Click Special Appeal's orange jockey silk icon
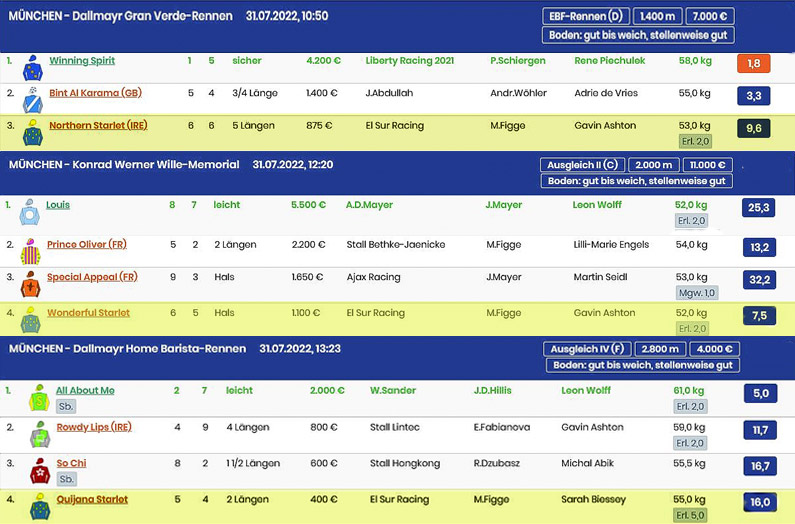795x524 pixels. [x=30, y=284]
